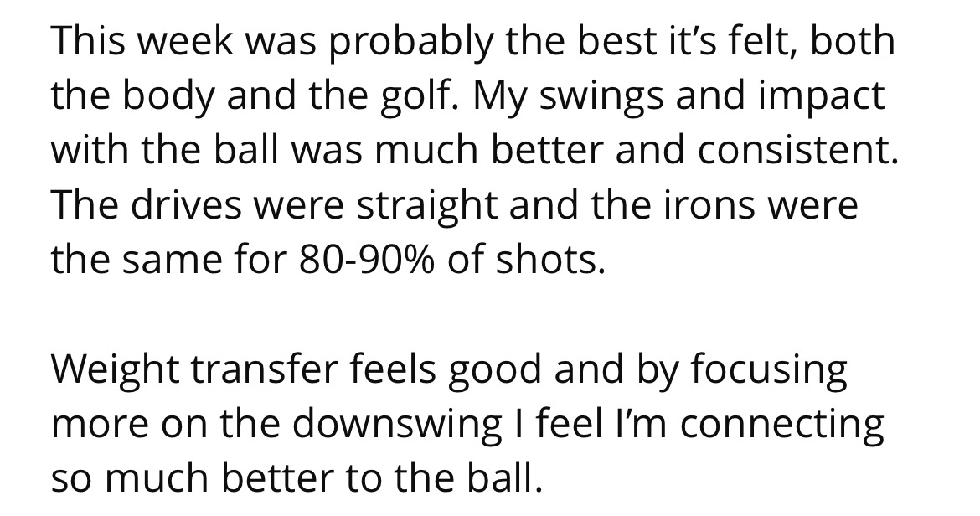Viewport: 980px width, 516px height.
Task: Click the word "drives" in the paragraph
Action: pos(186,205)
